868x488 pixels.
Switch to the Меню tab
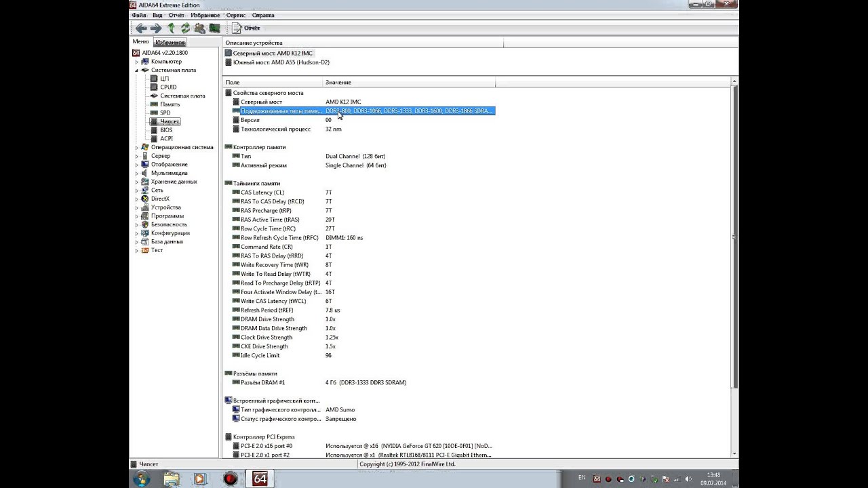[140, 42]
